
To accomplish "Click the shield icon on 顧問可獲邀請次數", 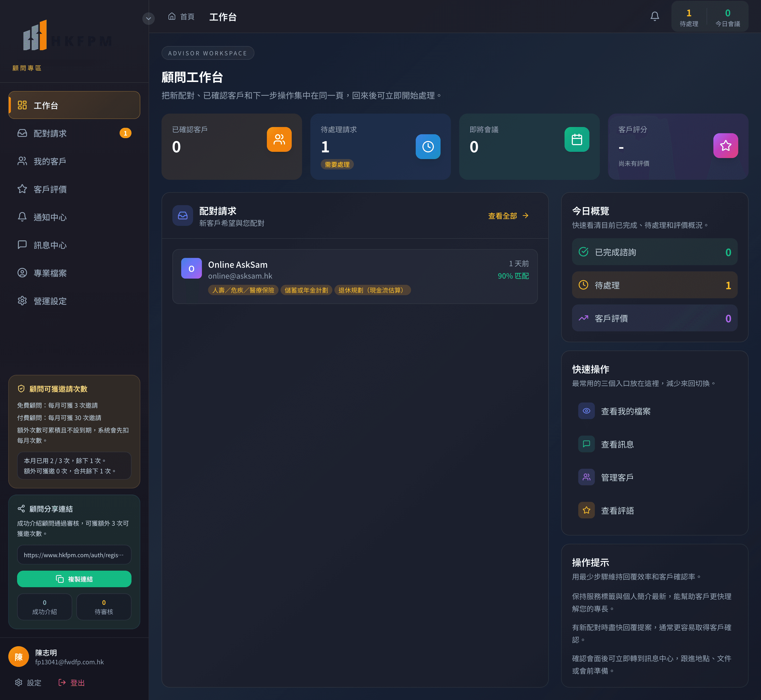I will [21, 389].
